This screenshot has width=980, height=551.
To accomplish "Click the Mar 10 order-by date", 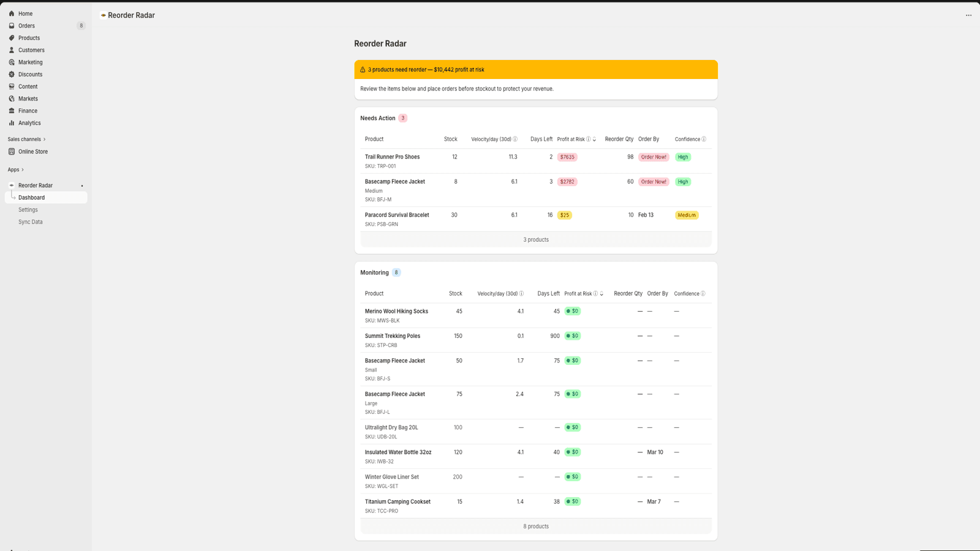I will click(655, 452).
